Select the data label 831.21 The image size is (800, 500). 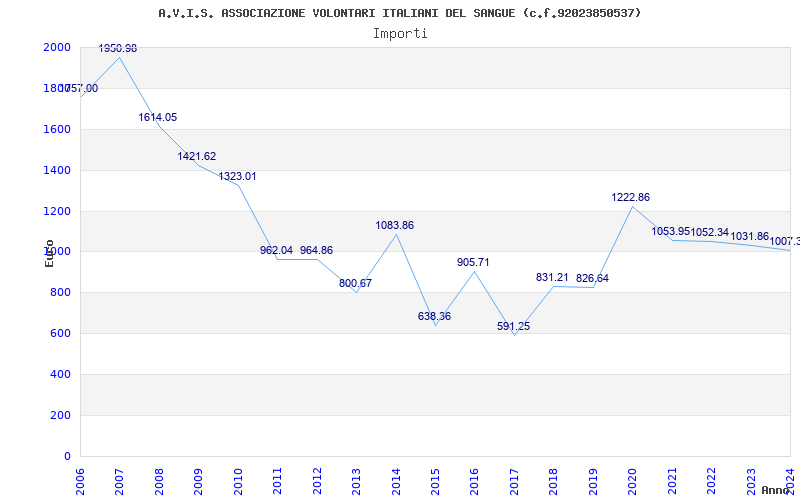(552, 278)
